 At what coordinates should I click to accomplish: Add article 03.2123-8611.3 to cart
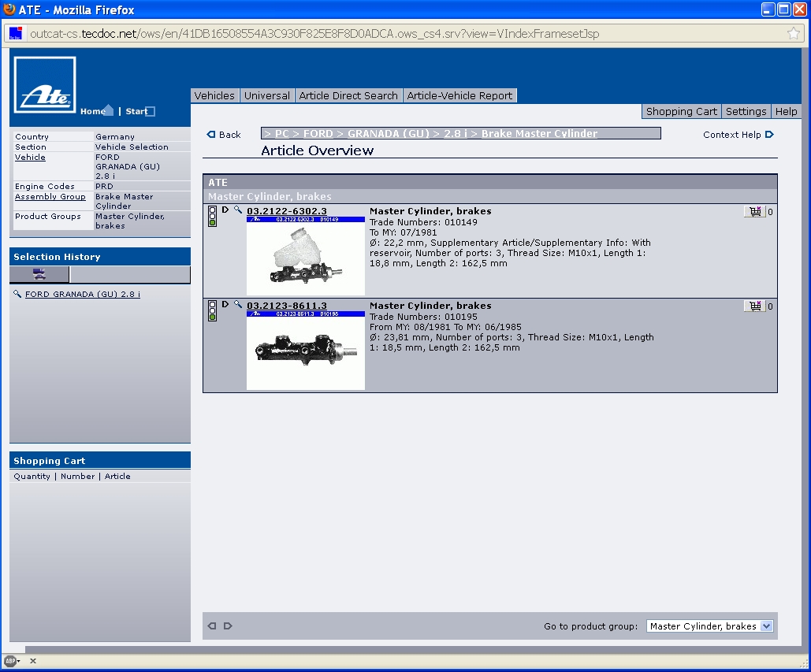click(x=754, y=306)
